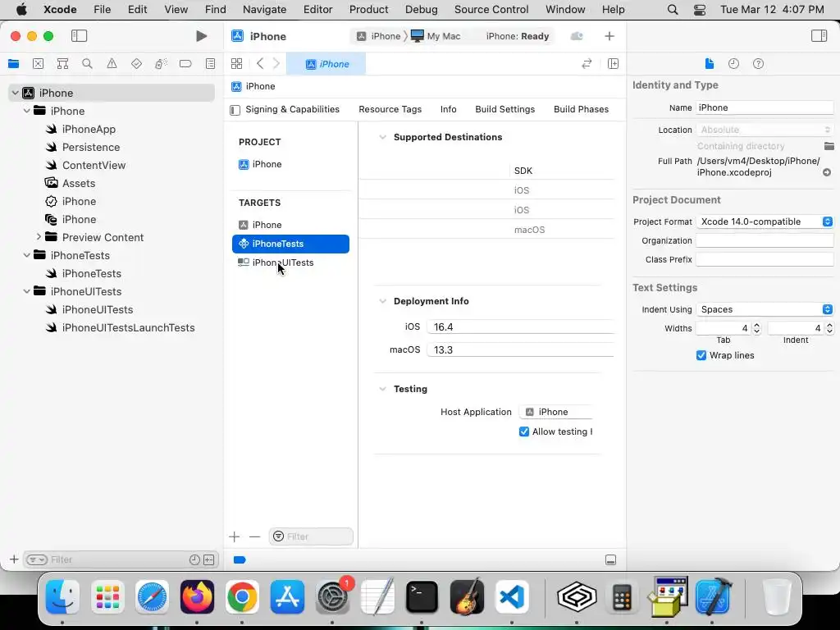Collapse the Deployment Info section
Viewport: 840px width, 630px height.
click(x=382, y=301)
